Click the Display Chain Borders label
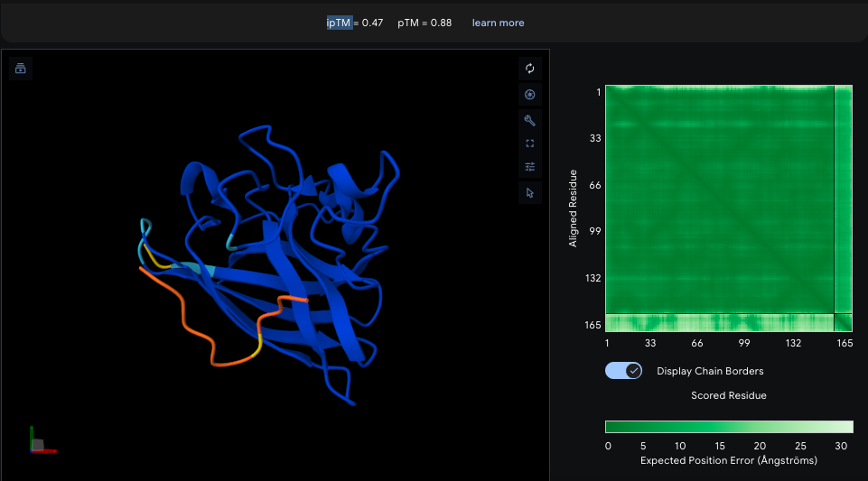The height and width of the screenshot is (481, 868). pos(710,371)
